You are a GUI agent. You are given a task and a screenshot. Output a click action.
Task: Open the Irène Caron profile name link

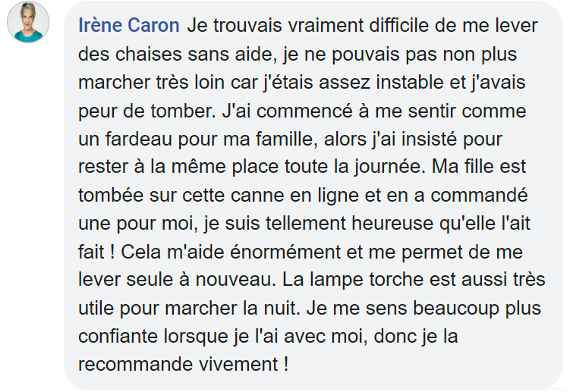pos(129,26)
